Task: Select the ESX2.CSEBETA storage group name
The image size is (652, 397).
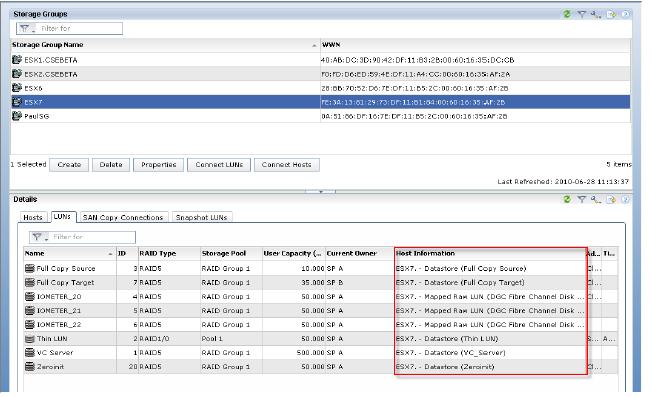Action: click(51, 74)
